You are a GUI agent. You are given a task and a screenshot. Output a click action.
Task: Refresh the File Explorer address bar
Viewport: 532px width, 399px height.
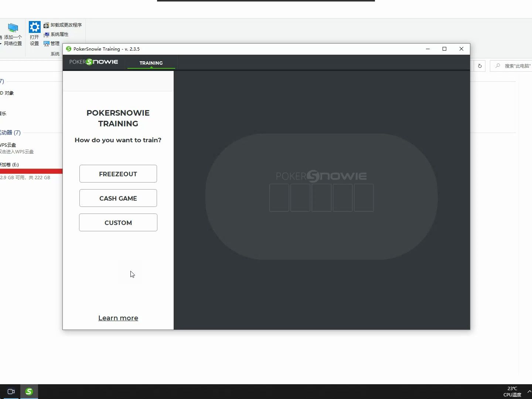tap(480, 66)
